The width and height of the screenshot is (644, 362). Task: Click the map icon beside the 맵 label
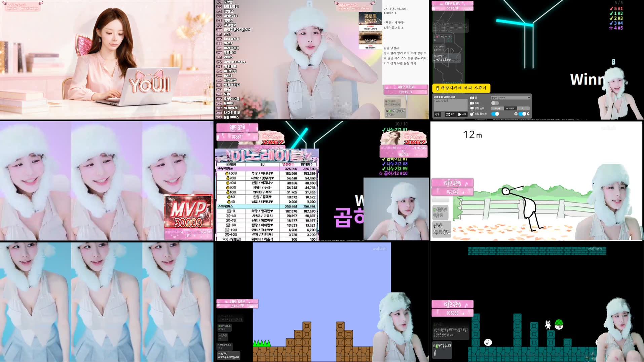pos(472,98)
